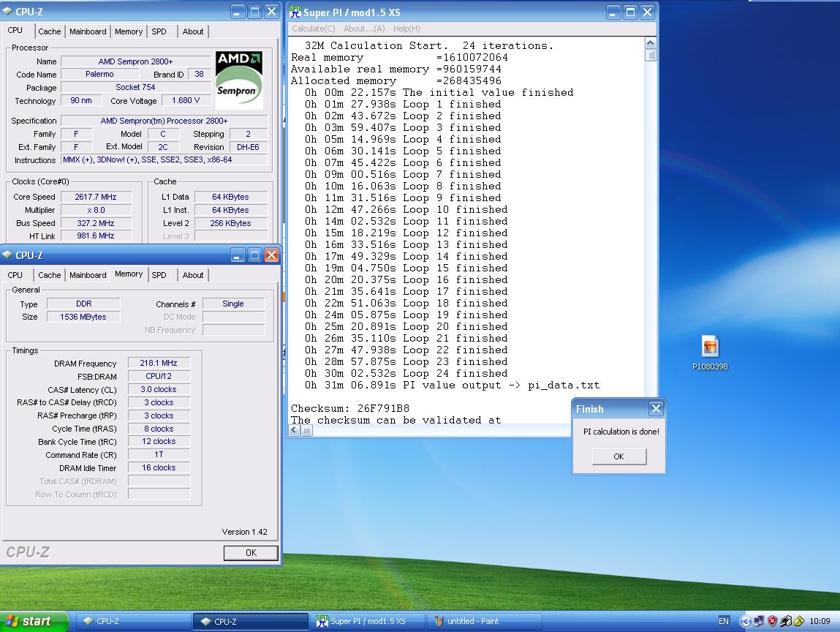Switch to second CPU-Z taskbar button
This screenshot has width=840, height=632.
point(251,621)
